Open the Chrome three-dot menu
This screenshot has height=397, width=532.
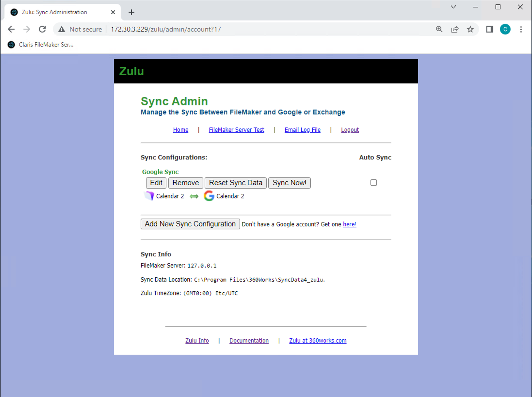521,29
